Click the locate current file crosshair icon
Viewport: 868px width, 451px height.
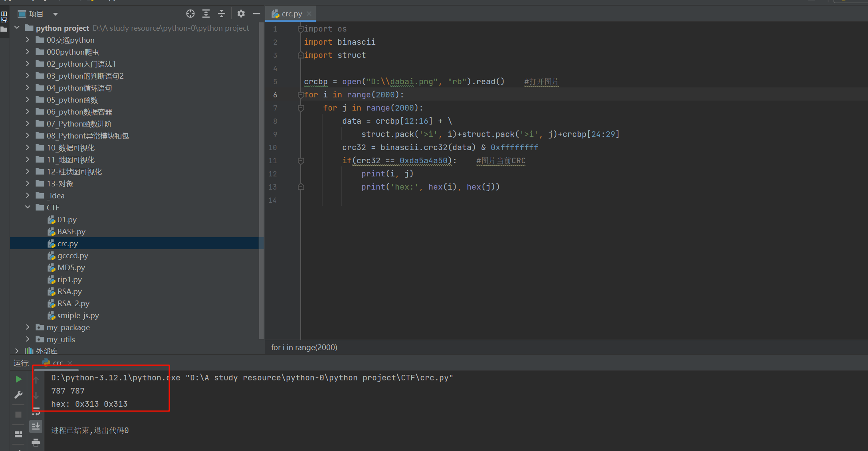click(190, 14)
